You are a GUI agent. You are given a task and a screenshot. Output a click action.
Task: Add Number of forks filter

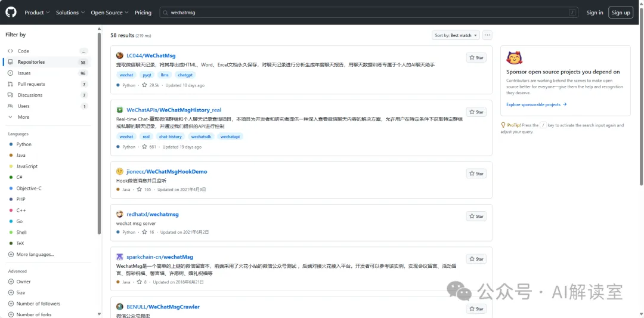(x=30, y=314)
